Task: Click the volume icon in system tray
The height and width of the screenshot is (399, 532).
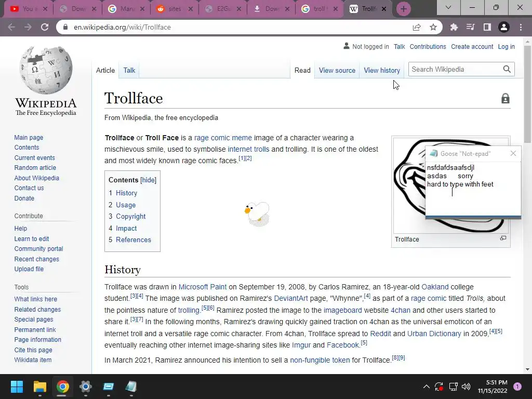Action: tap(466, 387)
